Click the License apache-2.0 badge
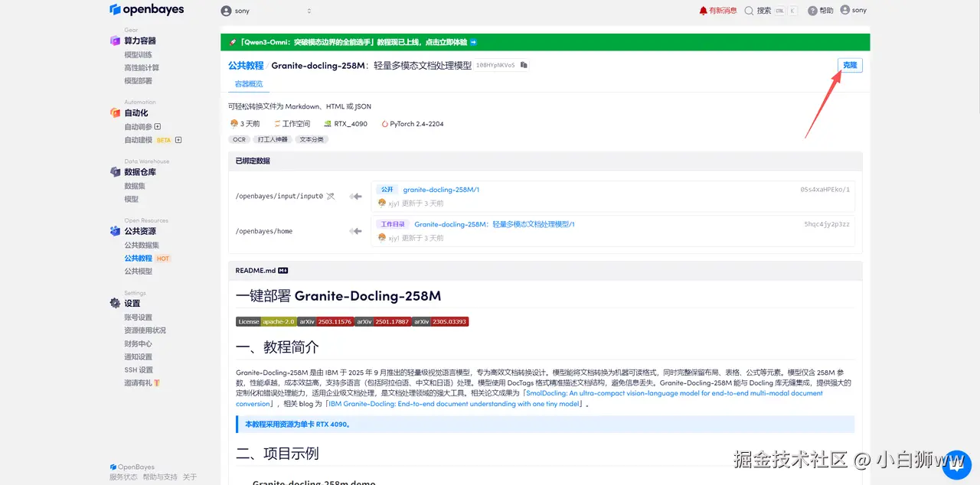This screenshot has width=980, height=485. click(266, 321)
